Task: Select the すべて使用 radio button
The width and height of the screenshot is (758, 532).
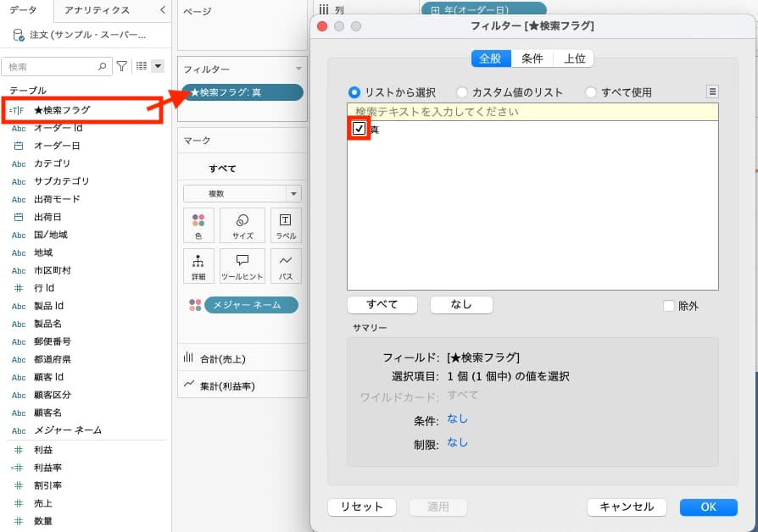Action: (591, 92)
